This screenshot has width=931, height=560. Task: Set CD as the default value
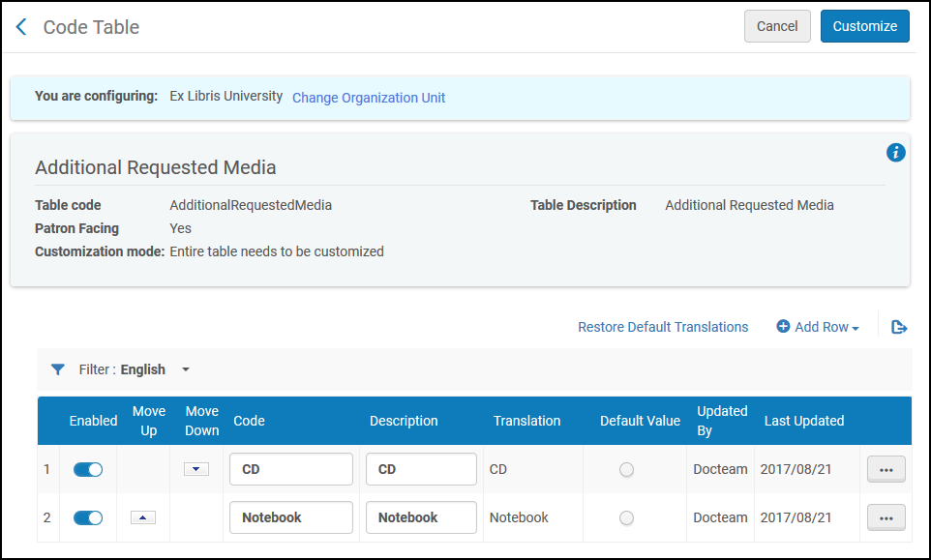tap(627, 470)
